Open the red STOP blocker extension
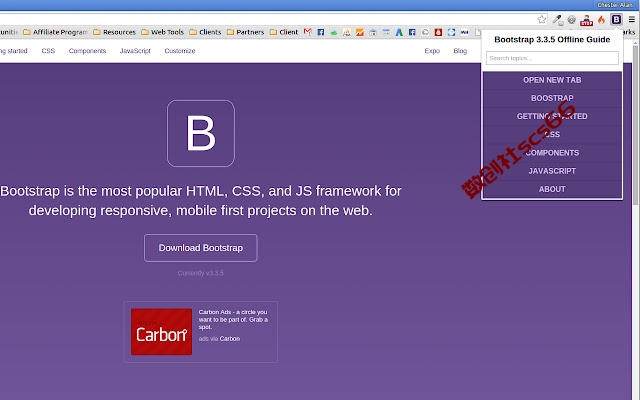This screenshot has width=640, height=400. [x=587, y=20]
